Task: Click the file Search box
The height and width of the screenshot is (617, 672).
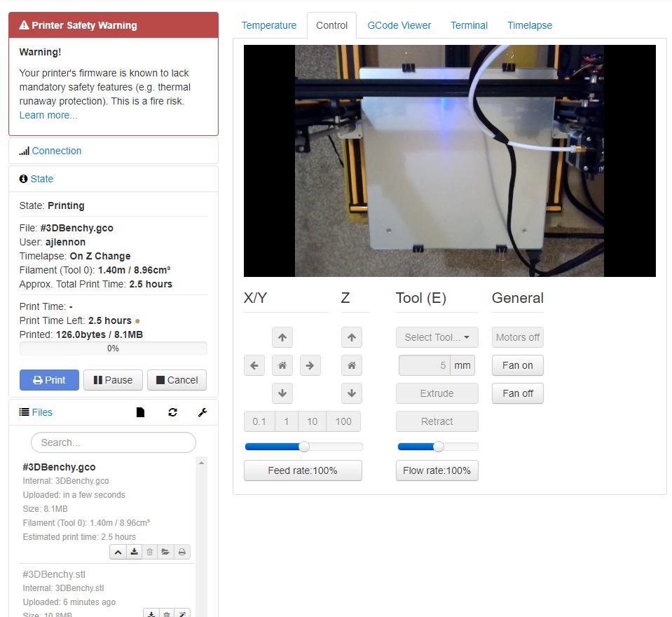Action: coord(114,442)
